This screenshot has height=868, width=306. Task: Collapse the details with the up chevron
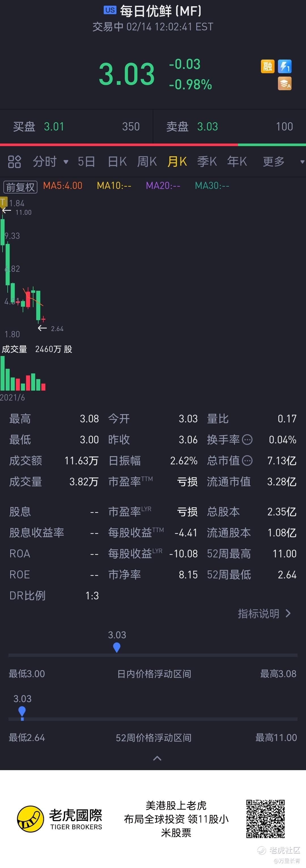(157, 759)
